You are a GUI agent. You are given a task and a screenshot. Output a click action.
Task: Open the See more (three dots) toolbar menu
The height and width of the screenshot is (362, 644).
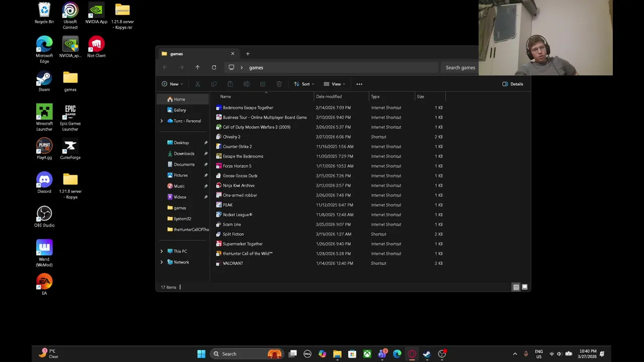point(359,84)
